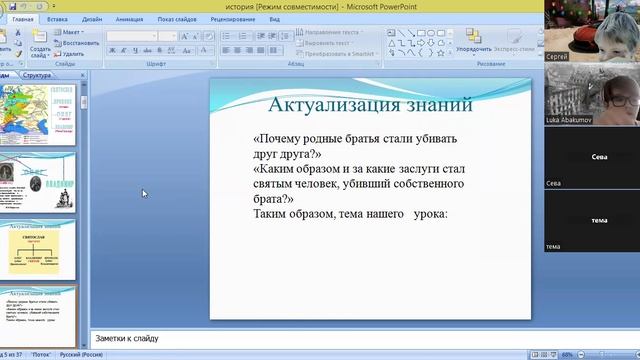Open Упорядочить arrange menu

474,42
